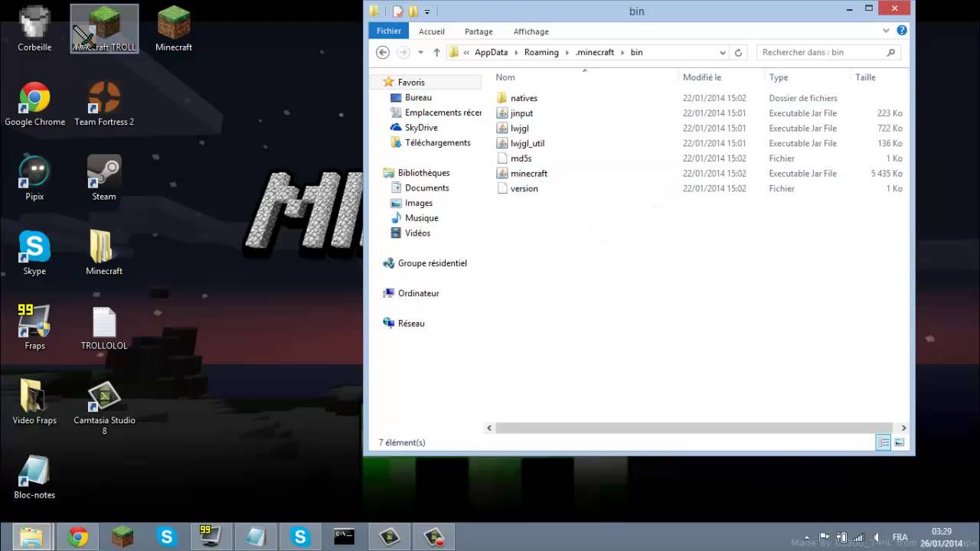The height and width of the screenshot is (551, 980).
Task: Open Corbeille recycle bin on desktop
Action: coord(34,29)
